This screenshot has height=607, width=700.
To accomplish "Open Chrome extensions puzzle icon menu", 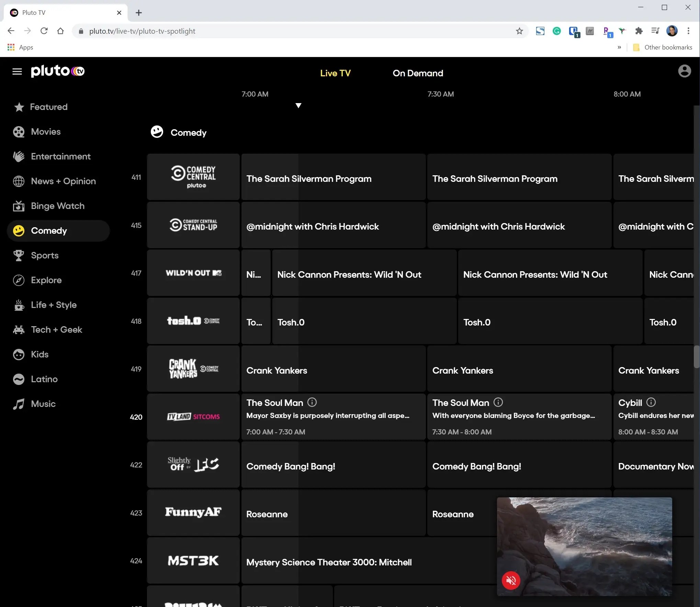I will 639,31.
